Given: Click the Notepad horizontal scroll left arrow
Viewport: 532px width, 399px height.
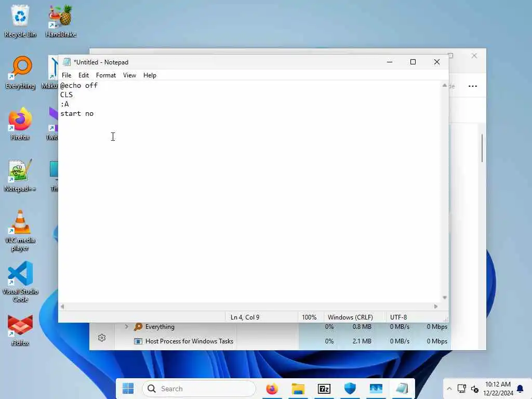Looking at the screenshot, I should [x=62, y=307].
